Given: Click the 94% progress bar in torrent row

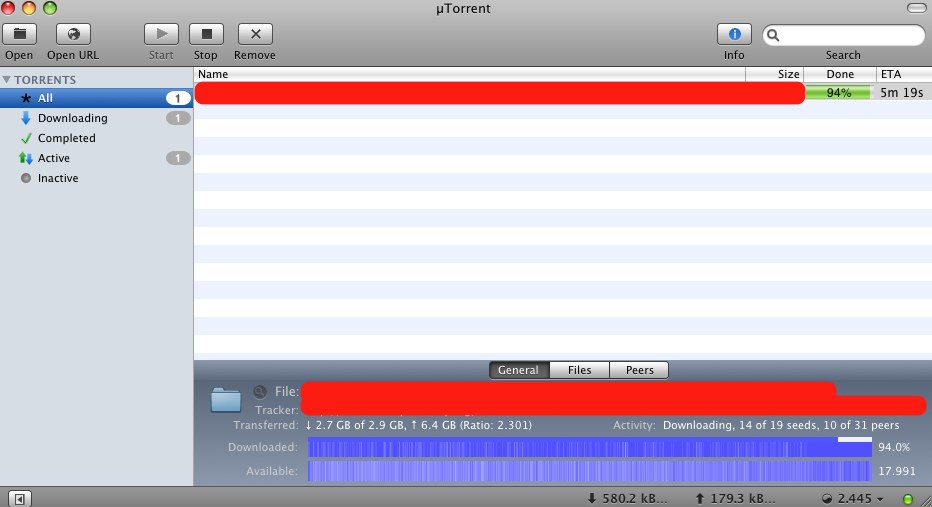Looking at the screenshot, I should click(838, 93).
